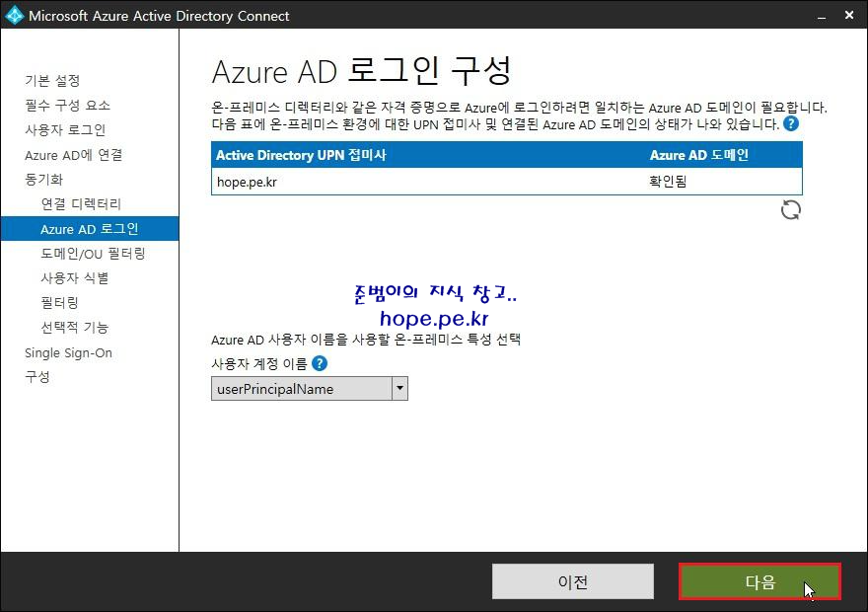This screenshot has width=868, height=612.
Task: Open help icon next to UPN suffix description
Action: [791, 123]
